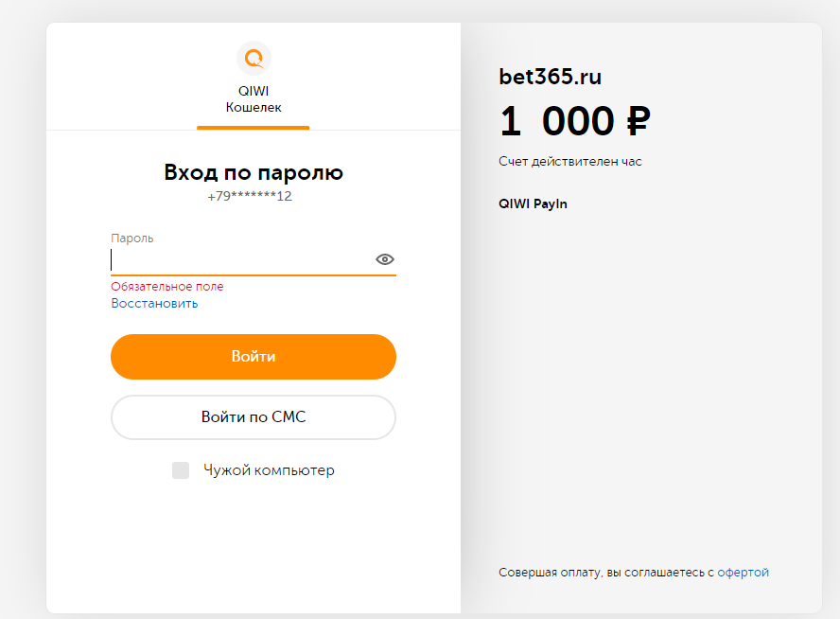Click the red Обязательное поле error message
The height and width of the screenshot is (619, 840).
click(167, 287)
